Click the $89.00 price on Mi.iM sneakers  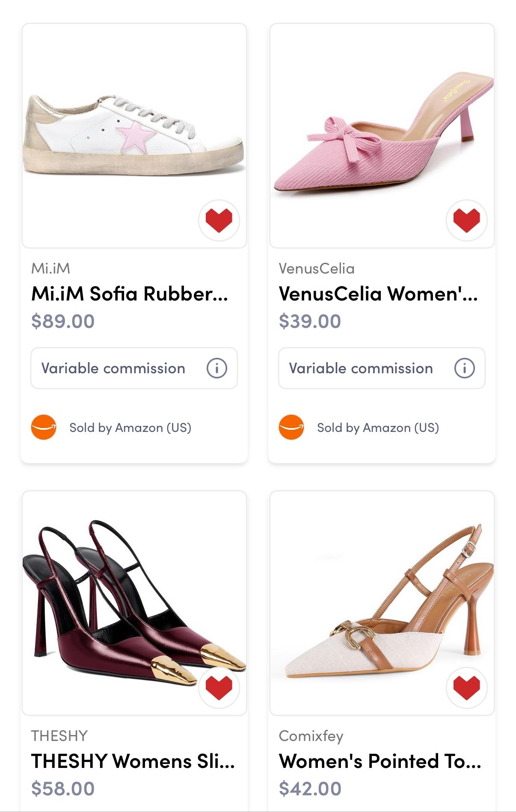[62, 320]
